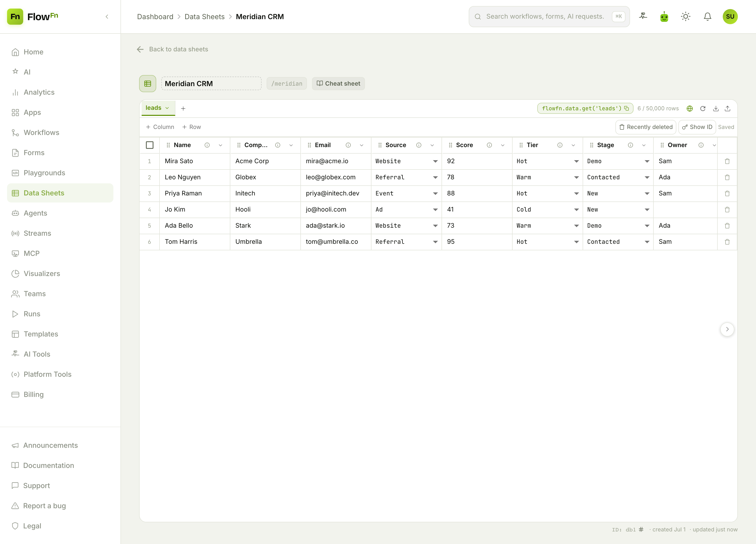The height and width of the screenshot is (544, 756).
Task: Collapse the sidebar with the chevron
Action: pyautogui.click(x=107, y=17)
